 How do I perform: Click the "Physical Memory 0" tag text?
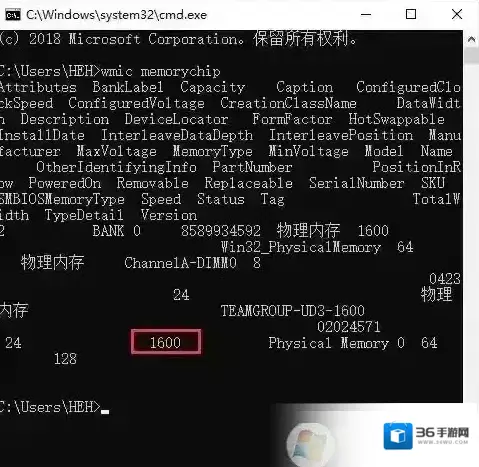337,343
